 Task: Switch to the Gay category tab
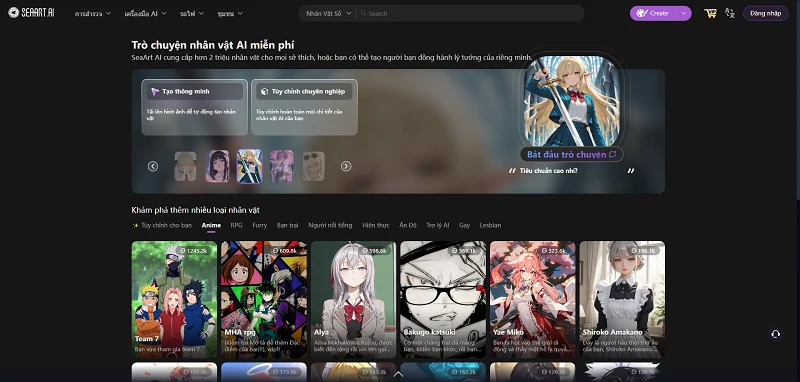point(464,225)
